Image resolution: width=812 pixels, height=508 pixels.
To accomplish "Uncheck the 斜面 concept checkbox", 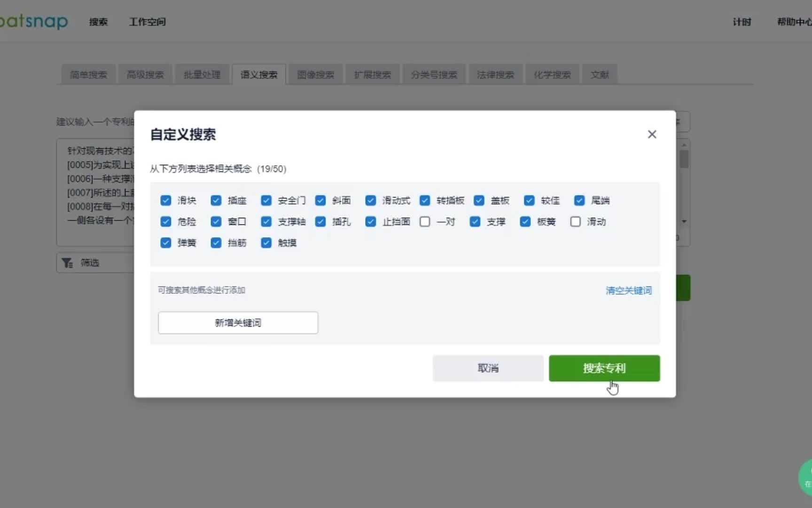I will click(320, 200).
